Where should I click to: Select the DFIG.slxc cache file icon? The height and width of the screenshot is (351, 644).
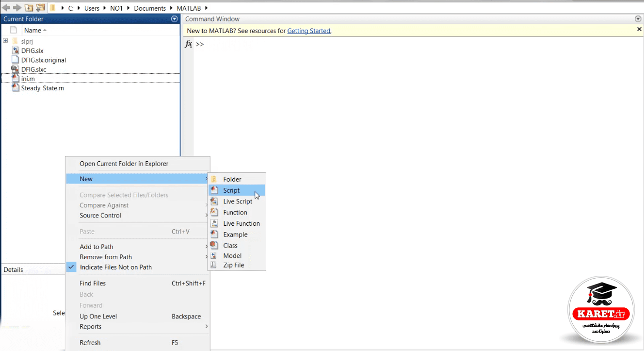(x=15, y=69)
